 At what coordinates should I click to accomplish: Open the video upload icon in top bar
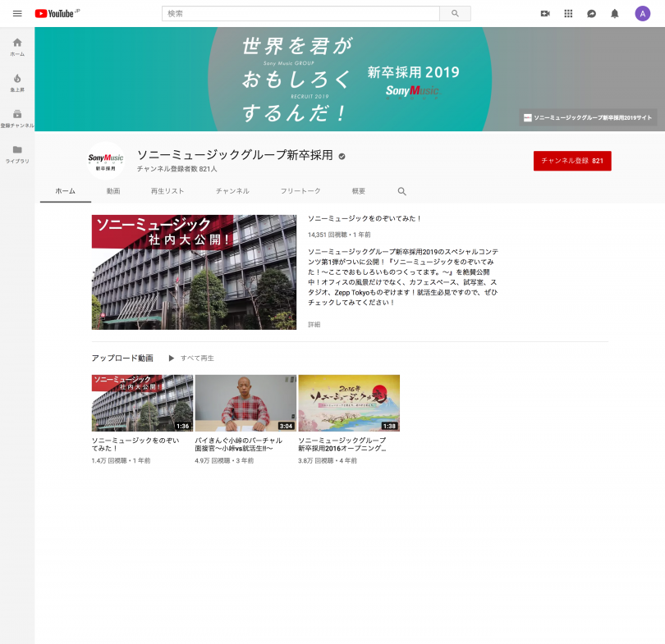pos(545,13)
